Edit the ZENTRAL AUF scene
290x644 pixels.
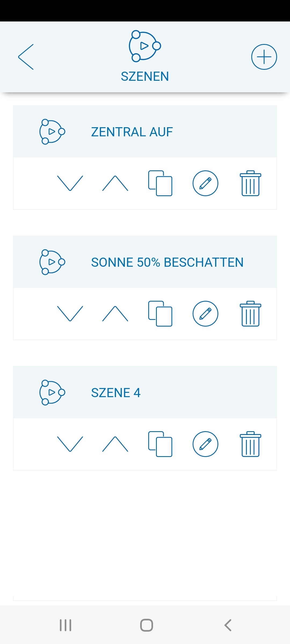click(205, 183)
